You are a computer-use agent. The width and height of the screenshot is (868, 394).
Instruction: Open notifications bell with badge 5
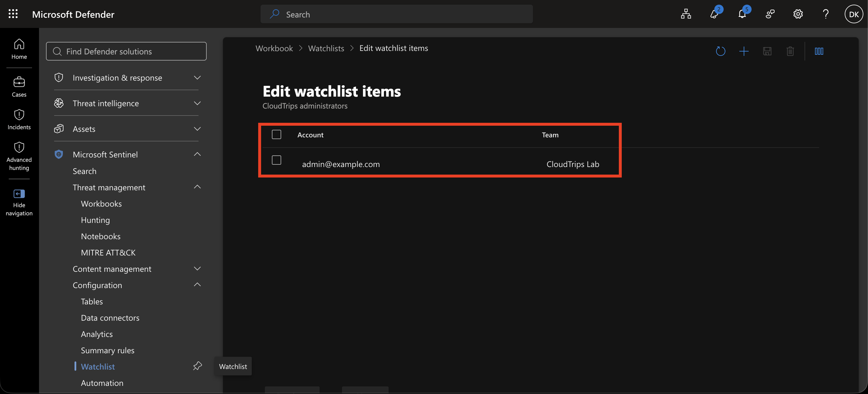click(742, 14)
